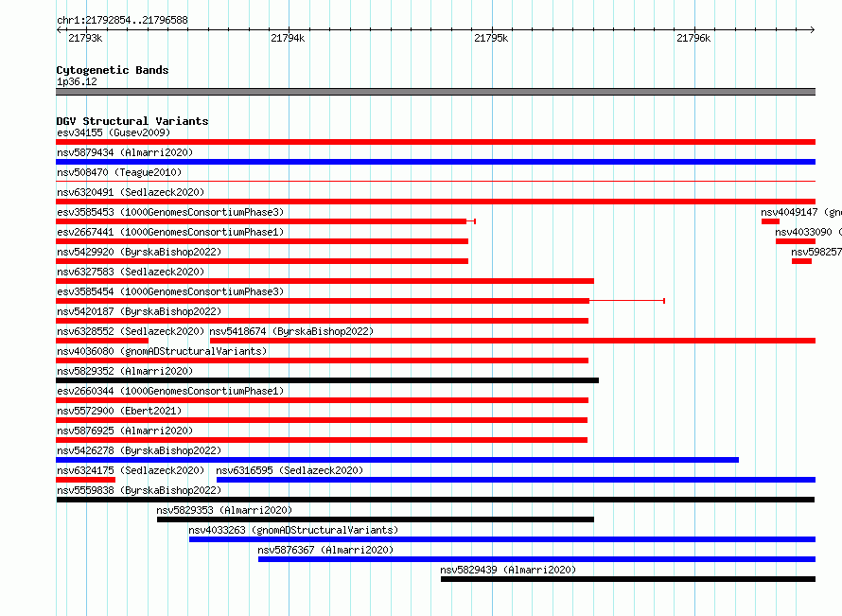Screen dimensions: 842x616
Task: Select nsv4033263 (gnomADStructuralVariants) label
Action: [293, 530]
